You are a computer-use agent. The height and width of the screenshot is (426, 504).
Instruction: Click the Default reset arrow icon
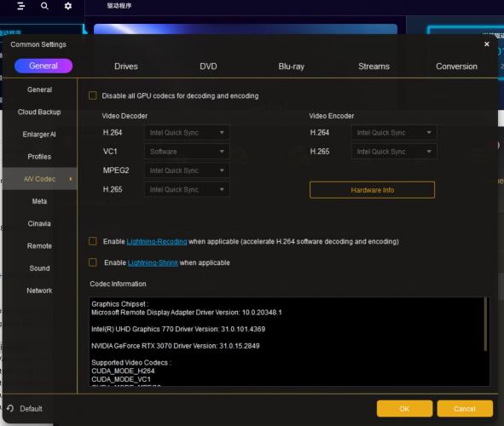pyautogui.click(x=10, y=408)
